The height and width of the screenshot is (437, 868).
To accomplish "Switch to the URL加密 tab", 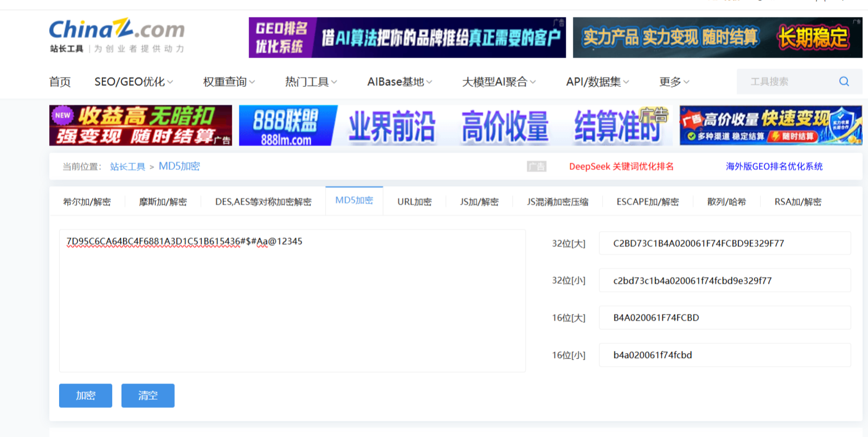I will [x=414, y=202].
